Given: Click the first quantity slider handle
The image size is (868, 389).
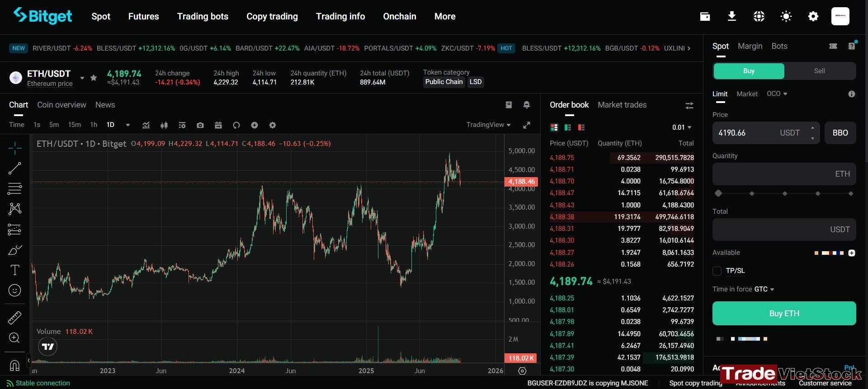Looking at the screenshot, I should 718,193.
